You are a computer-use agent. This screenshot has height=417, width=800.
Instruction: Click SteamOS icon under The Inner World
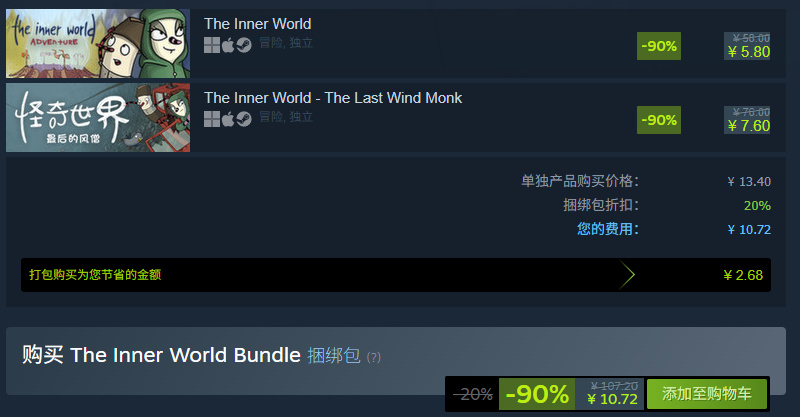[x=244, y=45]
